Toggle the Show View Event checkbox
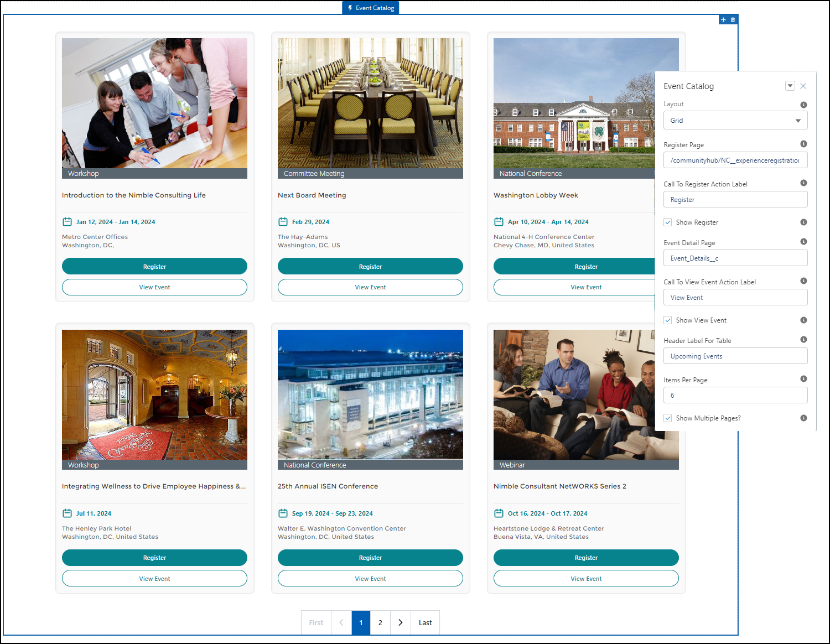 (668, 320)
